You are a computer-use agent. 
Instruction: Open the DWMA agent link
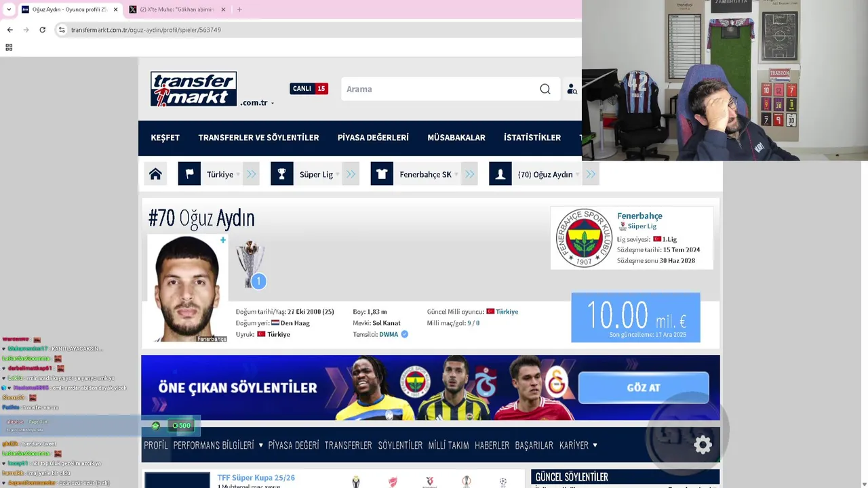(389, 334)
